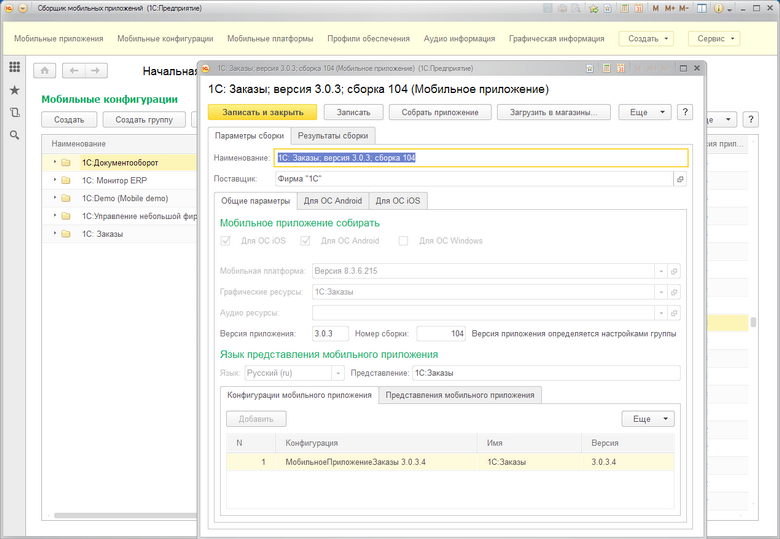Open Графические ресурсы field's open-form icon

click(674, 292)
